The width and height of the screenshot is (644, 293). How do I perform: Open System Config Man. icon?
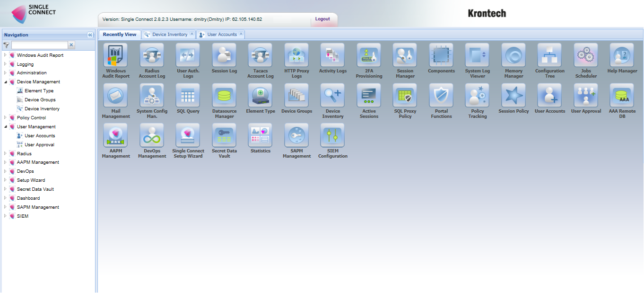[x=152, y=96]
